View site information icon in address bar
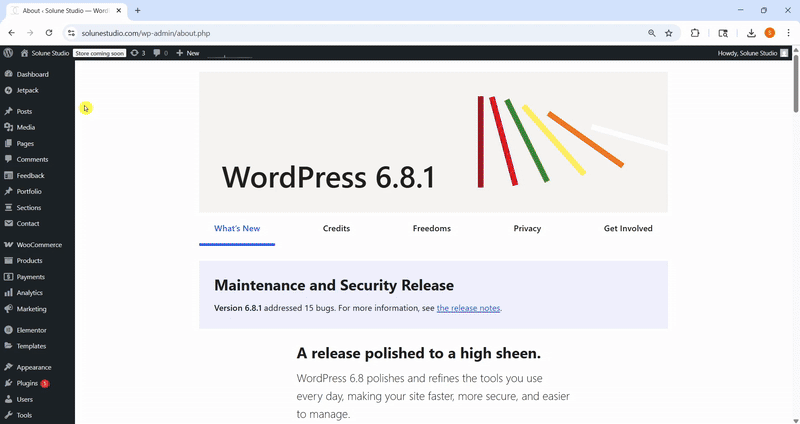The width and height of the screenshot is (800, 424). [x=71, y=33]
